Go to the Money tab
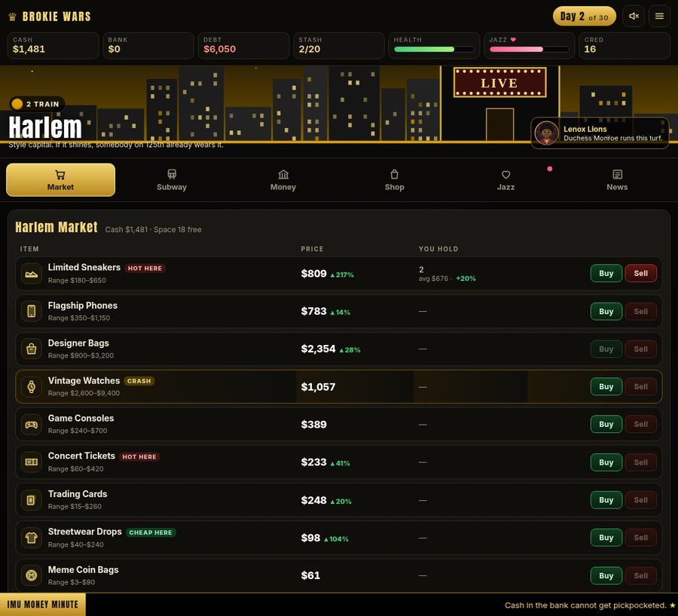678x616 pixels. pos(283,180)
